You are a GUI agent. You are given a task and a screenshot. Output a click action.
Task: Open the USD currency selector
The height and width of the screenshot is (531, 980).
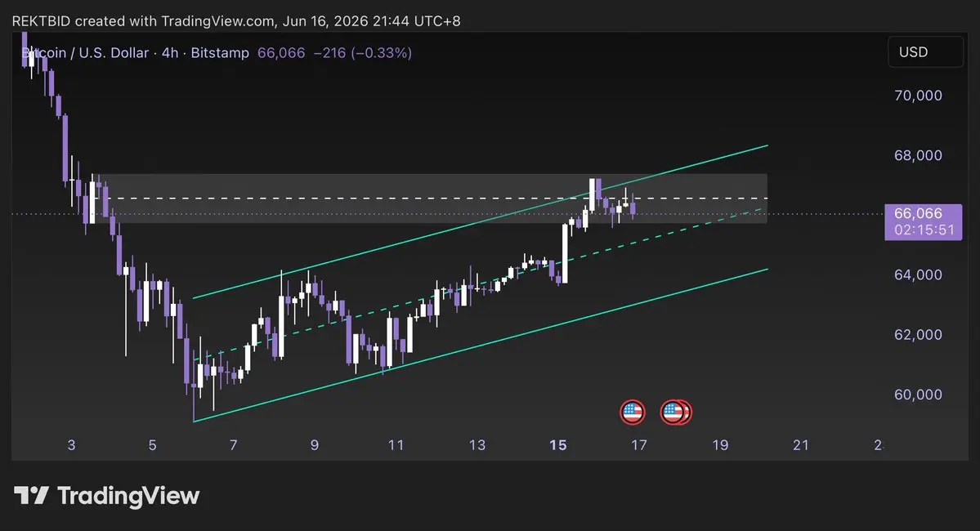[925, 51]
